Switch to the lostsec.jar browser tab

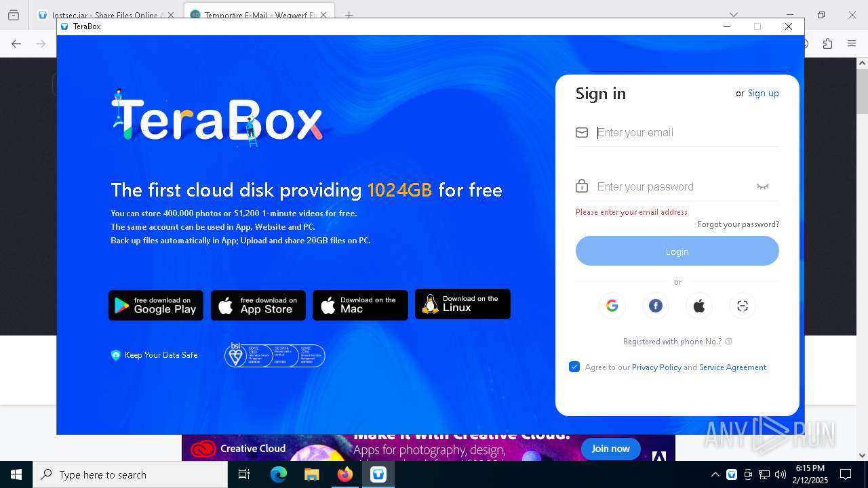coord(105,15)
